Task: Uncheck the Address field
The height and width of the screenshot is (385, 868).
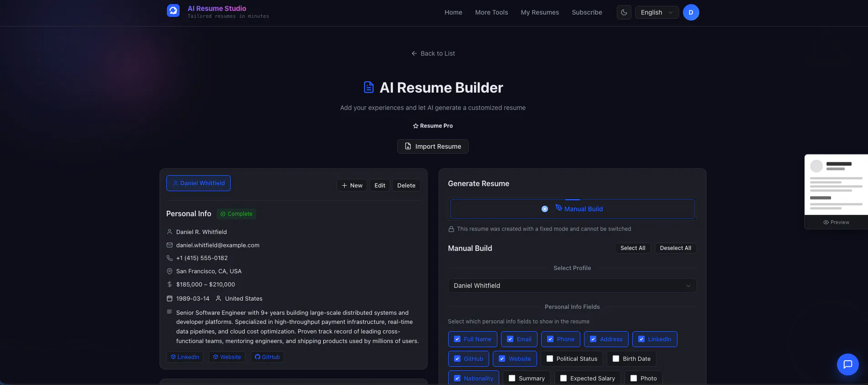Action: tap(606, 339)
